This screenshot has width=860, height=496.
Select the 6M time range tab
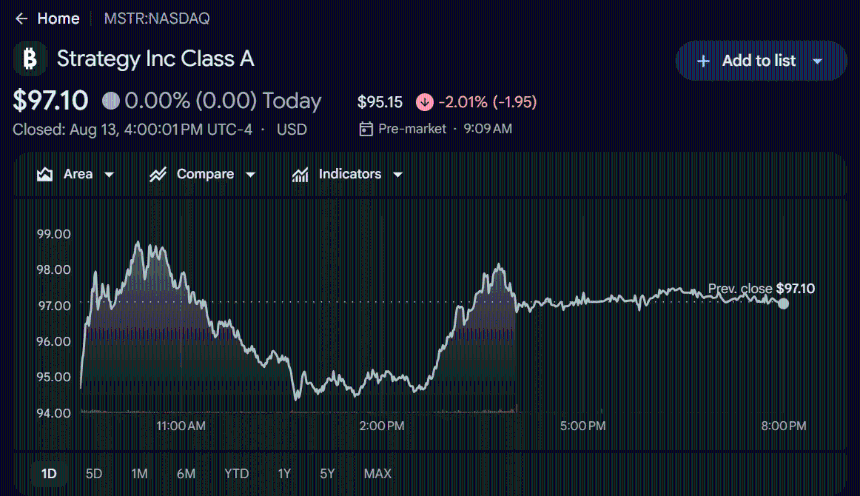coord(186,474)
